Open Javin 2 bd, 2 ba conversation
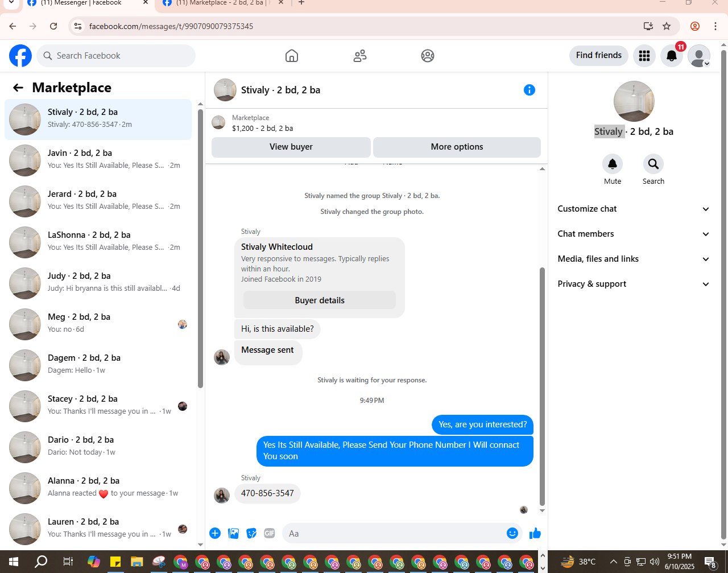Viewport: 728px width, 573px height. click(98, 160)
